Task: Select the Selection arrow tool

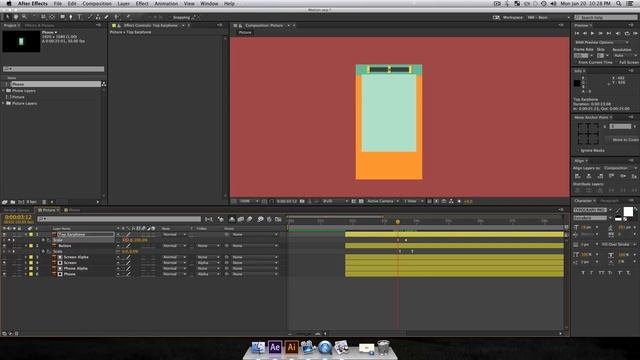Action: tap(7, 17)
